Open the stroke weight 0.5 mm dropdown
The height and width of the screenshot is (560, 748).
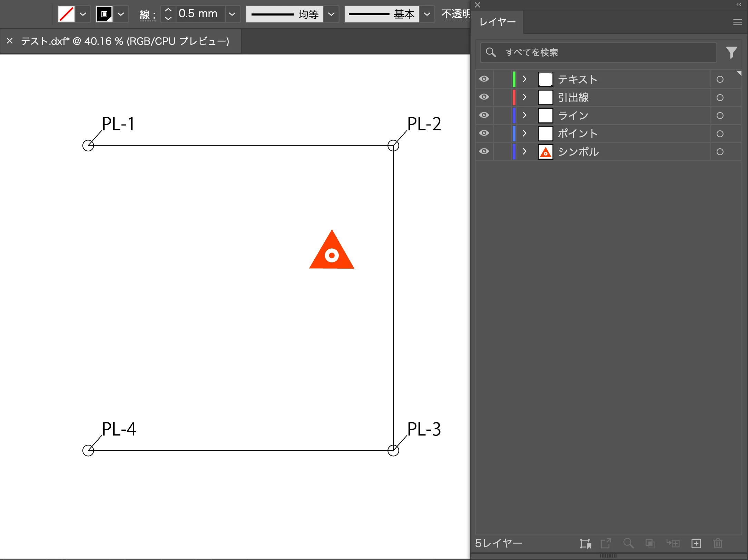(x=232, y=14)
